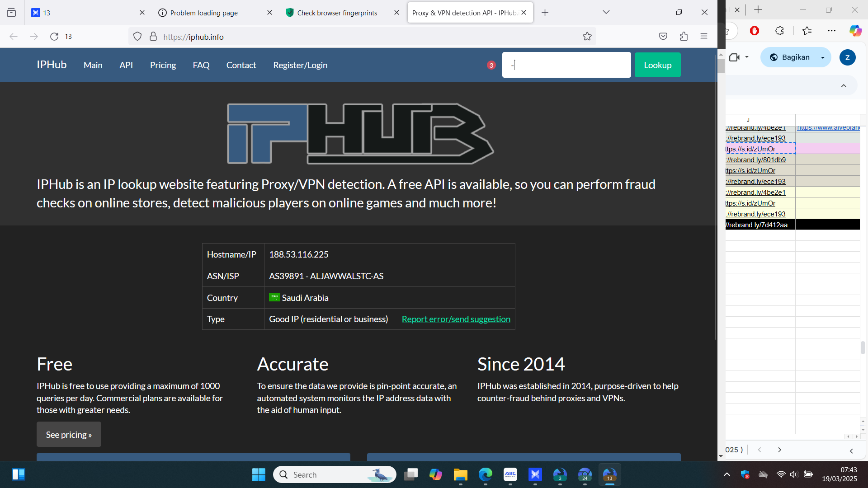This screenshot has width=868, height=488.
Task: Go forward one page in Firefox
Action: click(x=34, y=37)
